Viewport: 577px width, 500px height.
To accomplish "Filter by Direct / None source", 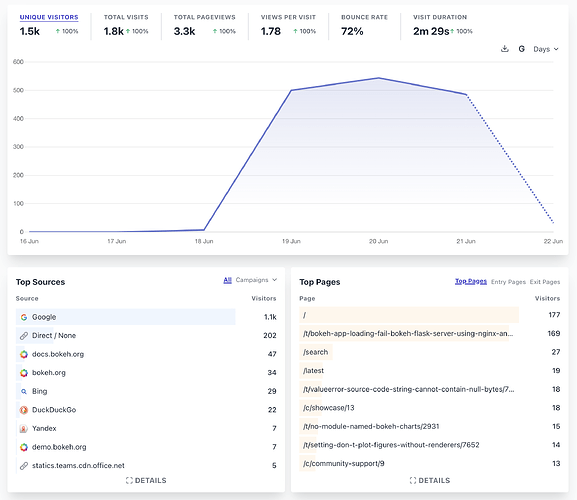I will pos(146,336).
